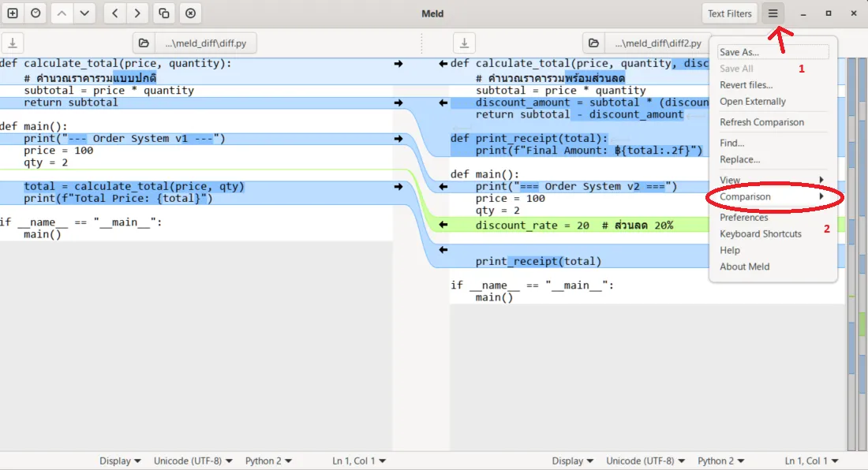The image size is (868, 470).
Task: Open right pane Ln 1, Col 1 dropdown
Action: [811, 461]
